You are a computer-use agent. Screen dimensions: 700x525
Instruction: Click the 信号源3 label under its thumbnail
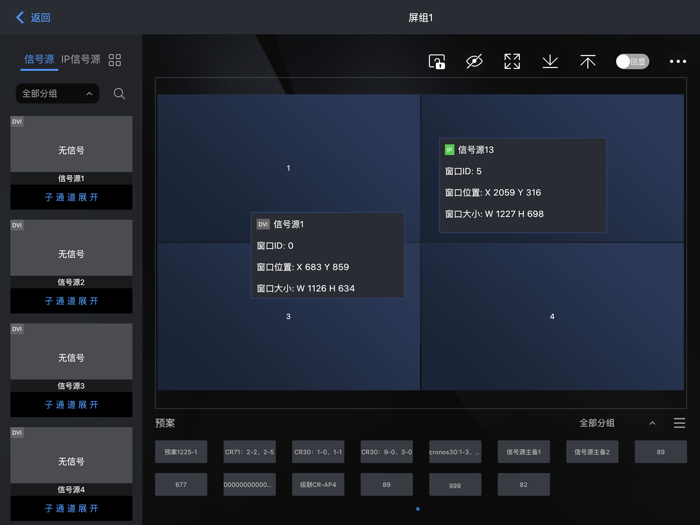[x=71, y=386]
